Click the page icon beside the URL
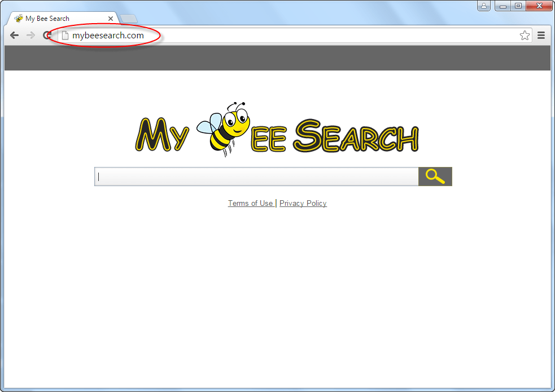The height and width of the screenshot is (392, 555). (x=65, y=36)
